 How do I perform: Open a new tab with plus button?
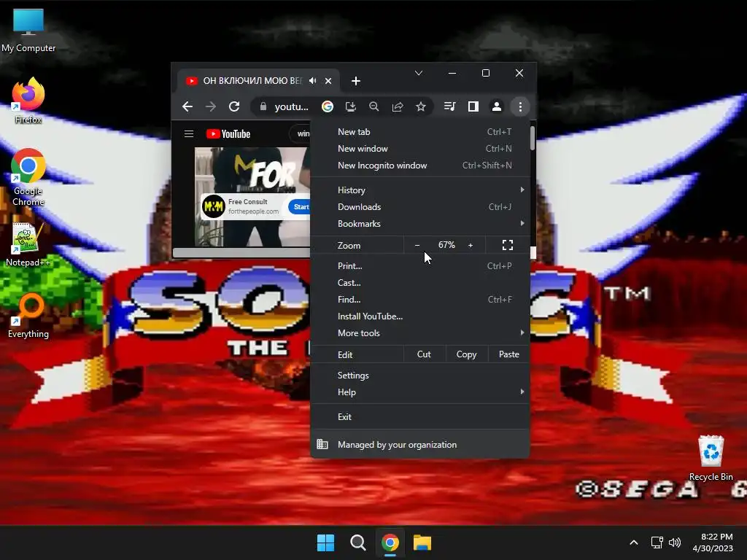pos(356,81)
